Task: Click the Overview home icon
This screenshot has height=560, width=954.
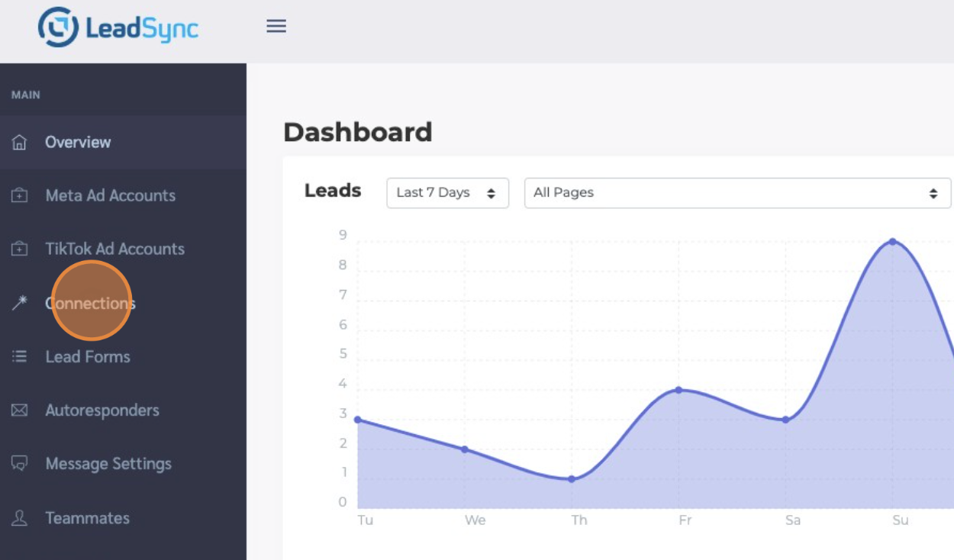Action: [x=20, y=142]
